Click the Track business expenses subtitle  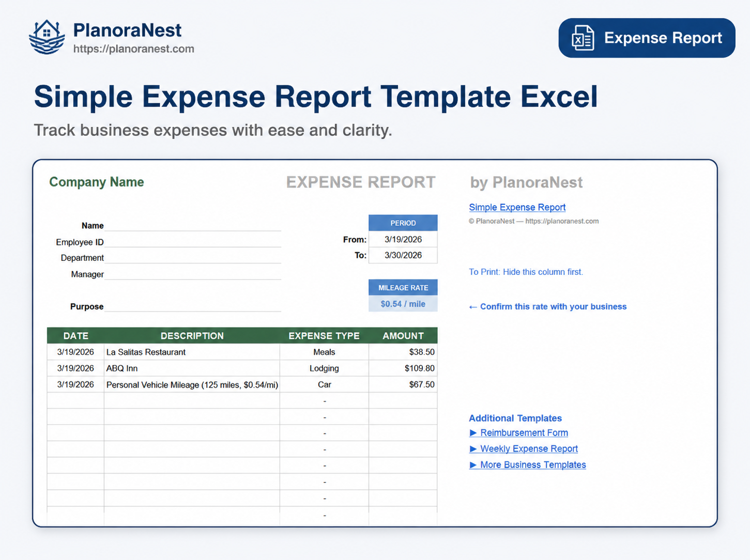coord(213,130)
